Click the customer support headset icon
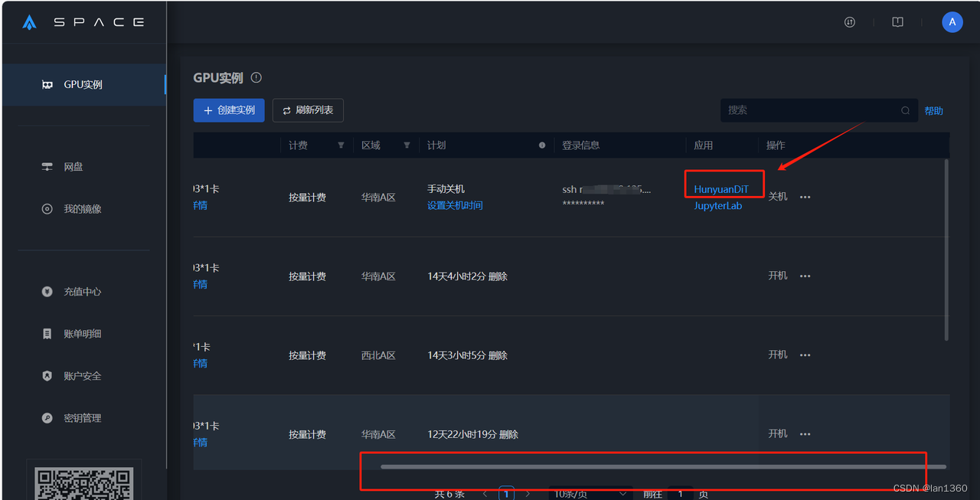Image resolution: width=980 pixels, height=500 pixels. click(x=849, y=22)
